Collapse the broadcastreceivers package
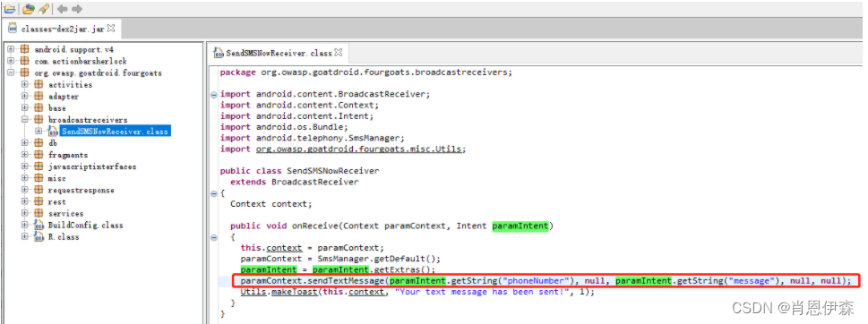The width and height of the screenshot is (868, 324). coord(24,119)
